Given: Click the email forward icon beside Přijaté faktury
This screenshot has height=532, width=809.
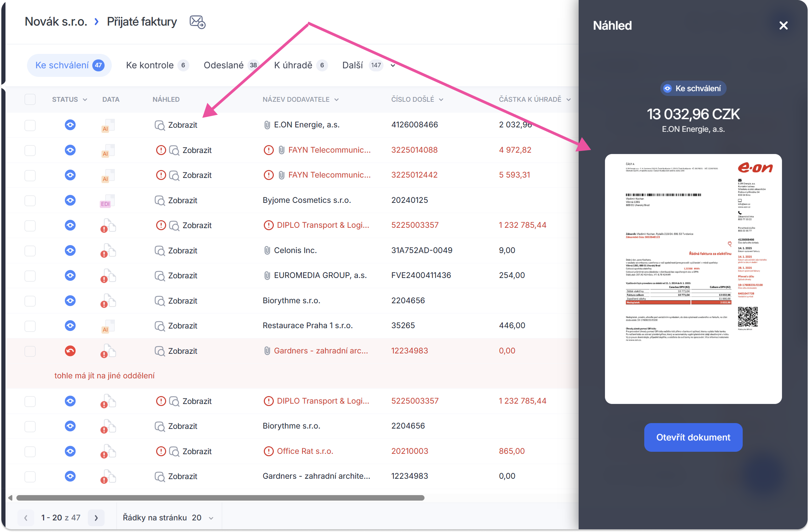Looking at the screenshot, I should pos(197,22).
